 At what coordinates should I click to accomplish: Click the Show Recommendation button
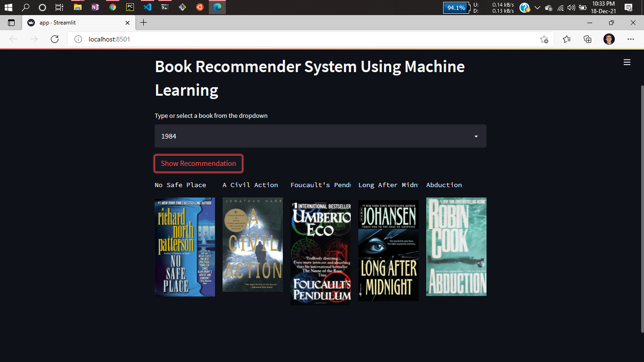198,163
